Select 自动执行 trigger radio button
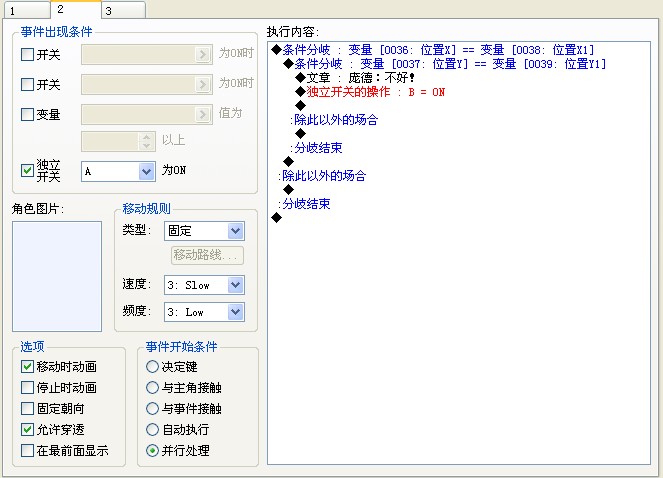This screenshot has height=478, width=663. click(x=152, y=430)
